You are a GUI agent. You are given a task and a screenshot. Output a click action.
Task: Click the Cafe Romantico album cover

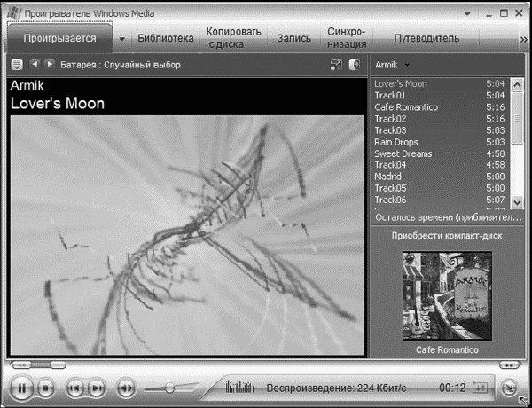tap(447, 296)
